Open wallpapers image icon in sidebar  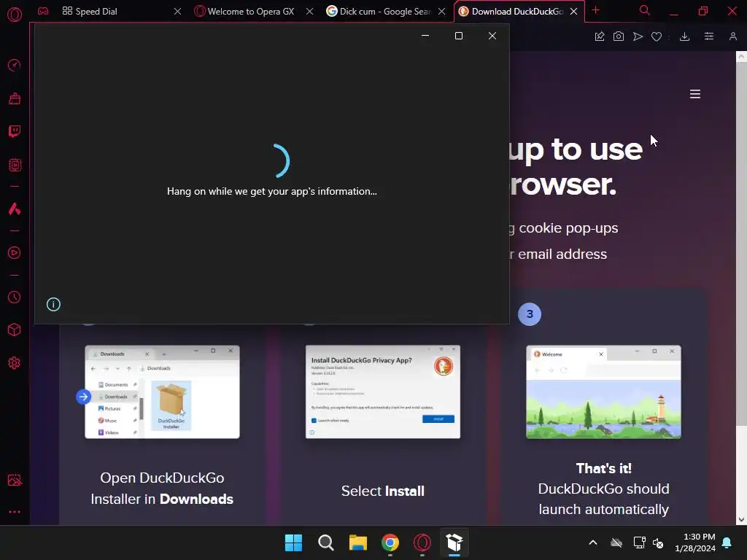click(x=15, y=480)
